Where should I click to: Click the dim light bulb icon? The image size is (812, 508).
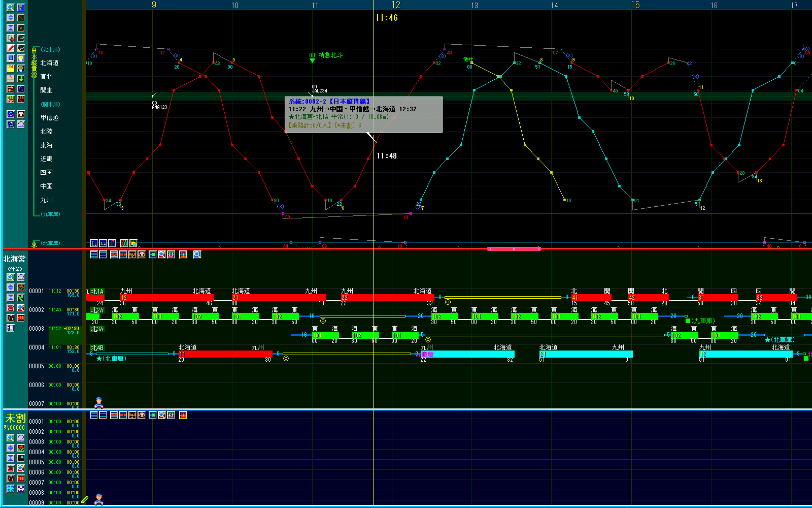(x=21, y=69)
